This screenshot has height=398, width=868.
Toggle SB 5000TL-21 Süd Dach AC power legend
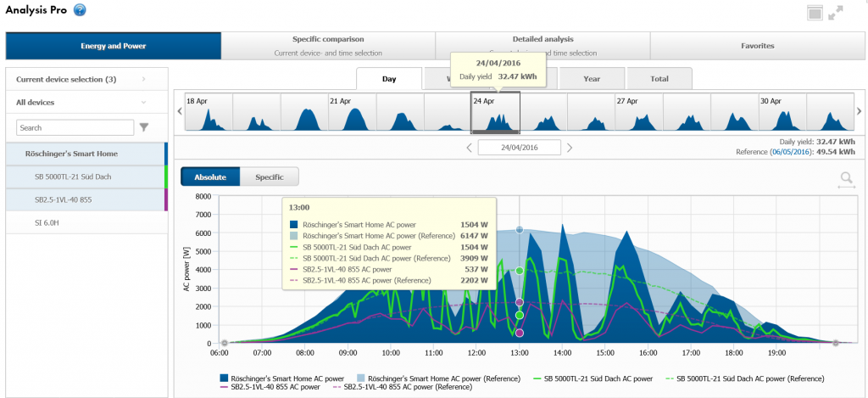tap(589, 378)
